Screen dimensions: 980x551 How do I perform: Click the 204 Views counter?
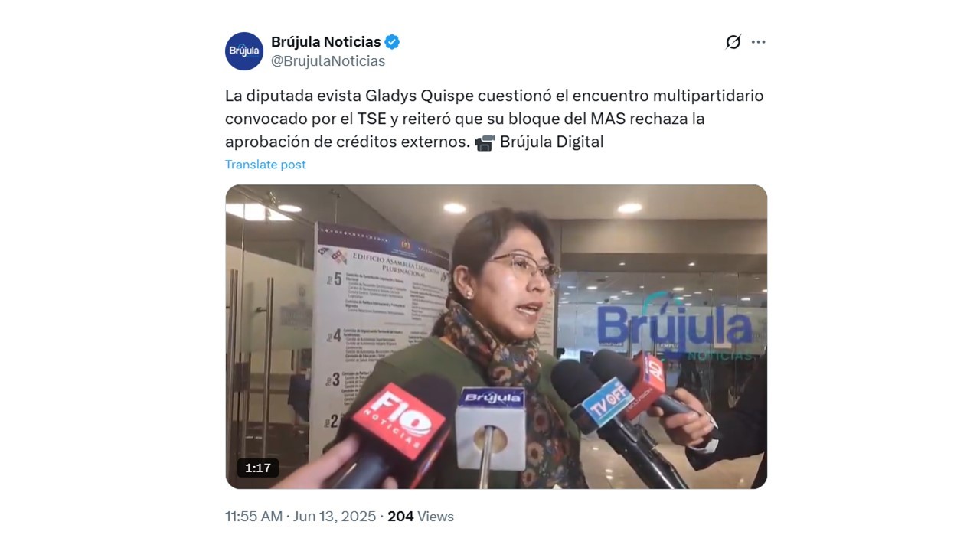coord(420,517)
